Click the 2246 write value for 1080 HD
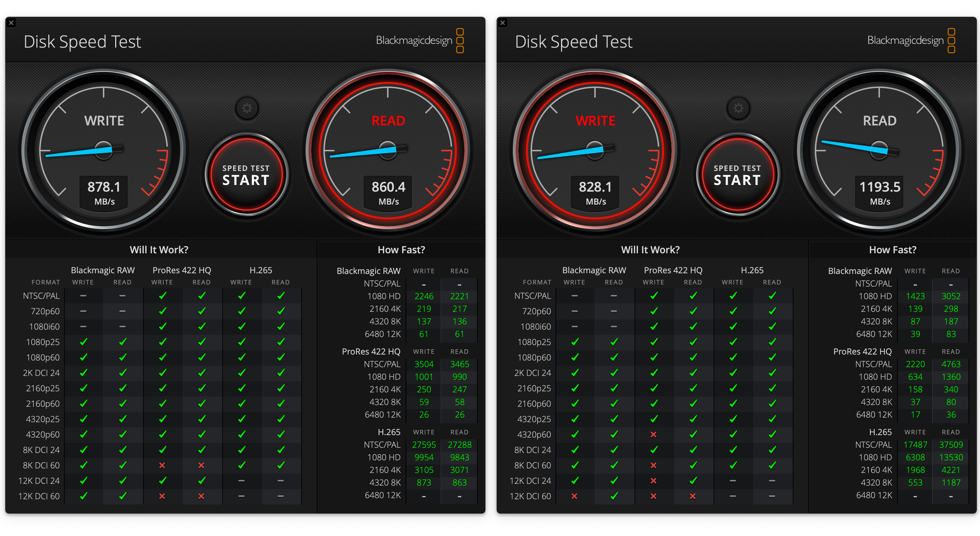The image size is (980, 536). click(x=423, y=296)
